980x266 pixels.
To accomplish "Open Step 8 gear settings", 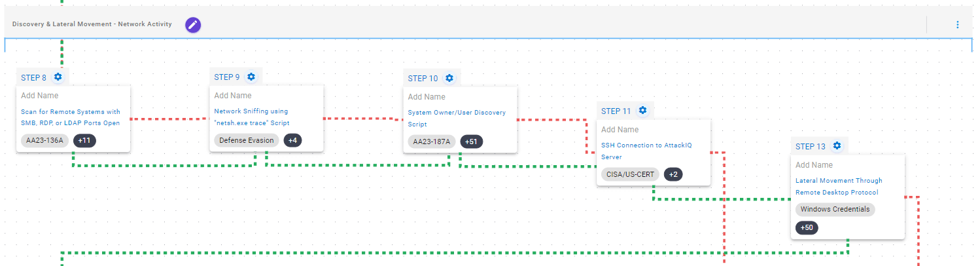I will point(58,77).
